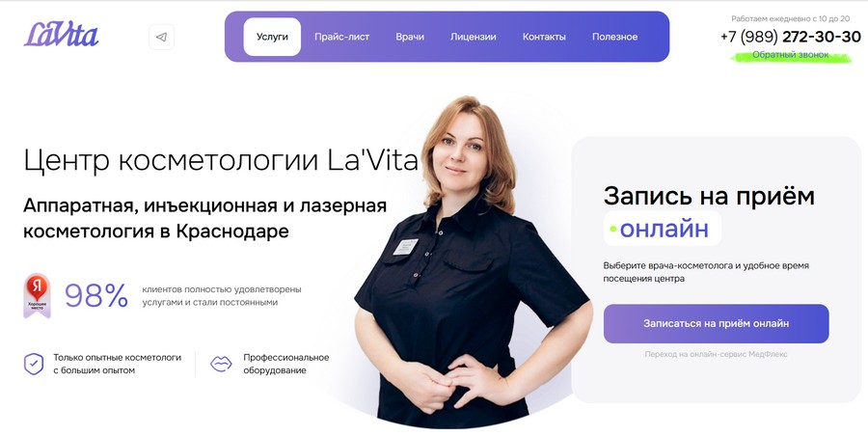Click the Yandex "Хорошее место" badge
Screen dimensions: 868x436
[37, 296]
